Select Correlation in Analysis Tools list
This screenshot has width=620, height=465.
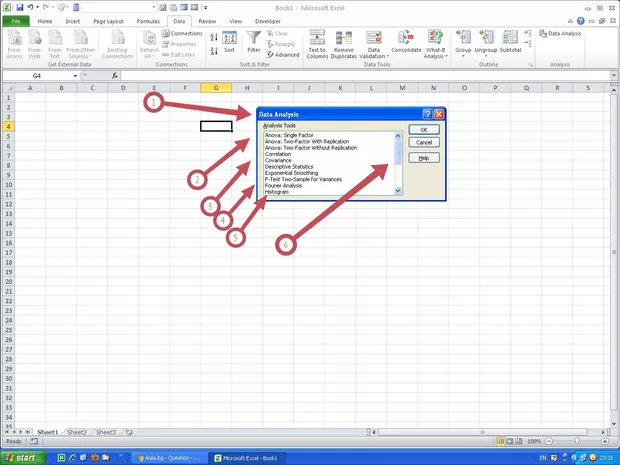pos(278,154)
